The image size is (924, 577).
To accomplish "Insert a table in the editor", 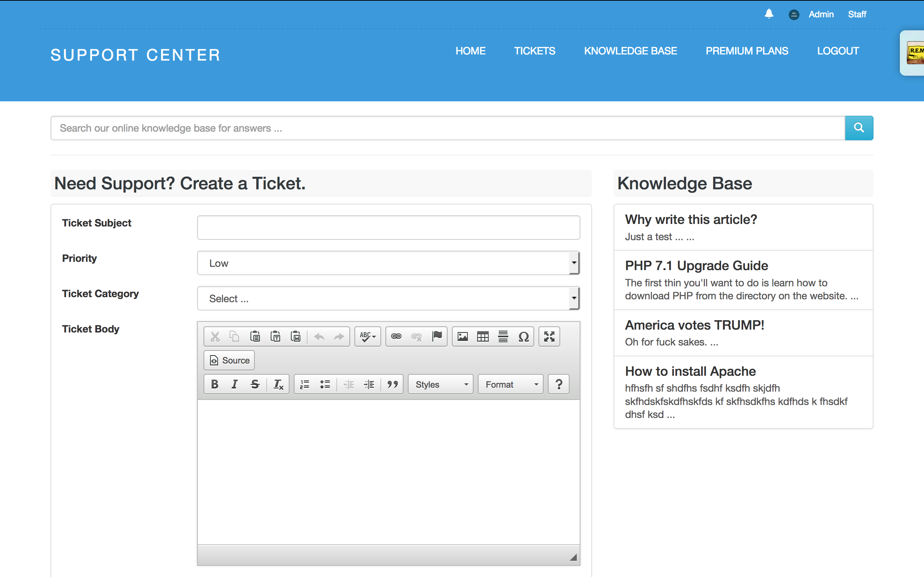I will [x=483, y=336].
